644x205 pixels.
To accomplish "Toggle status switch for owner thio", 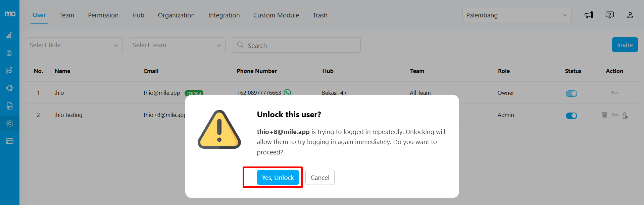I will (571, 93).
